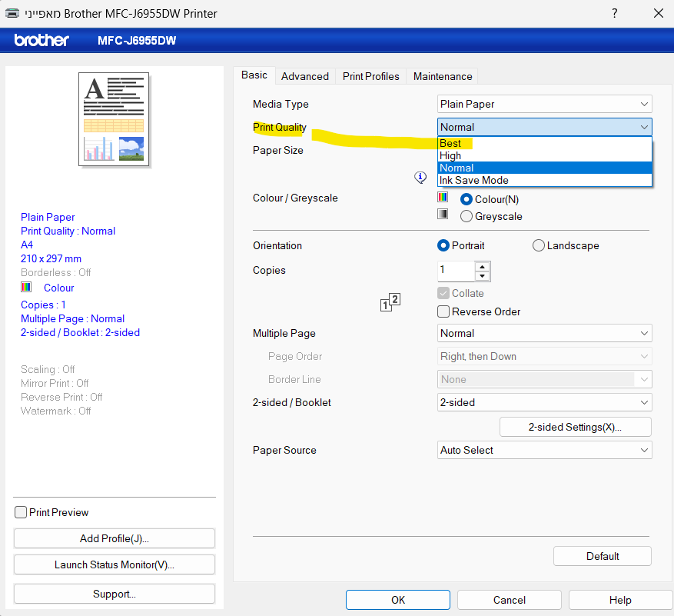The width and height of the screenshot is (674, 616).
Task: Open the 2-sided Settings(X) dialog
Action: [575, 427]
